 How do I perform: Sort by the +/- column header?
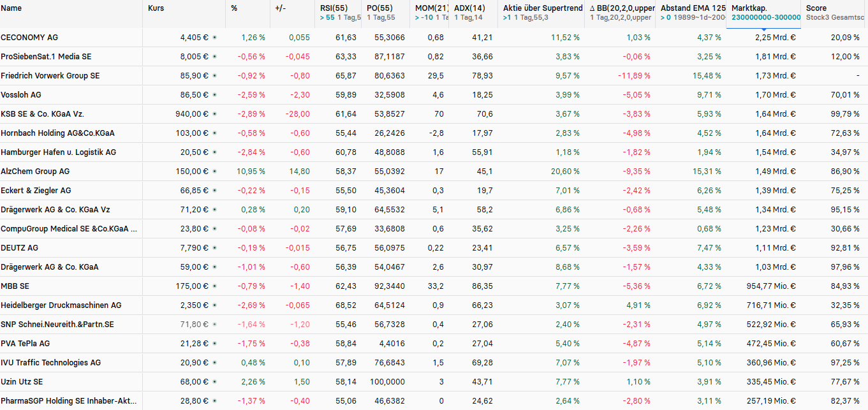pos(281,8)
